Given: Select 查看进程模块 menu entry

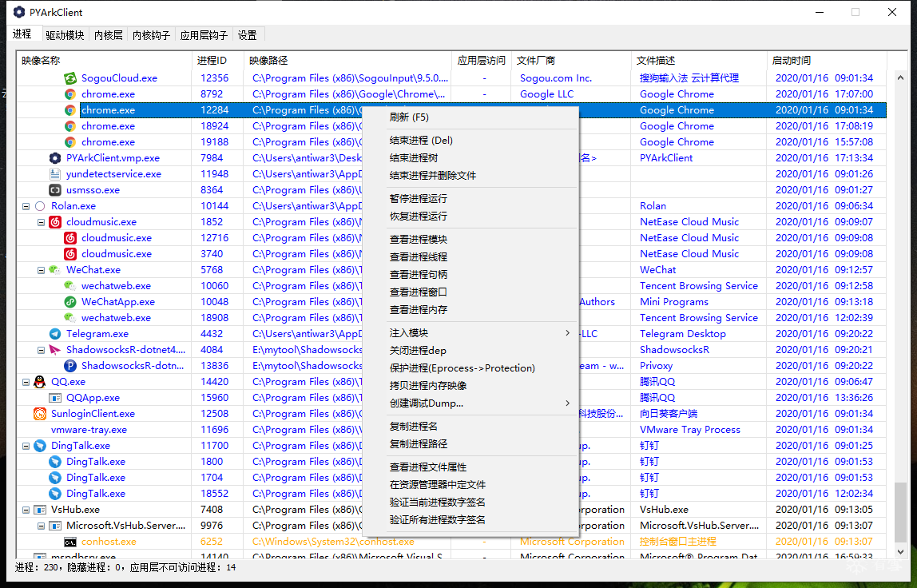Looking at the screenshot, I should coord(470,240).
